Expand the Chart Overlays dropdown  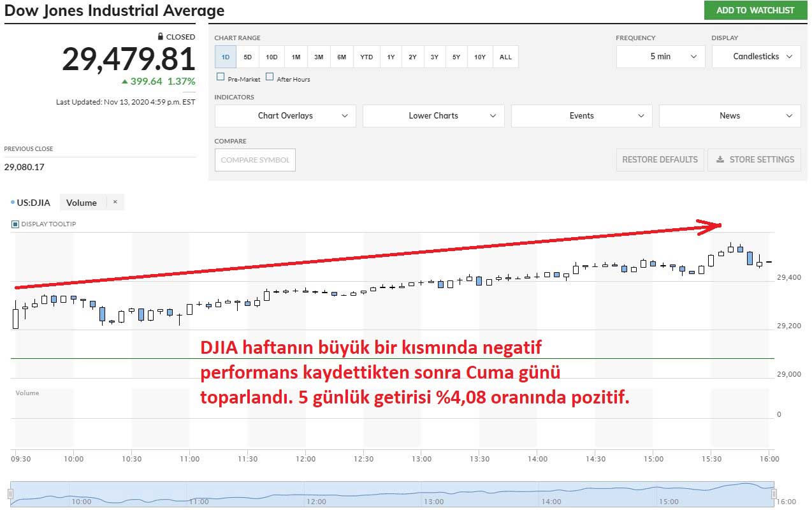click(285, 116)
